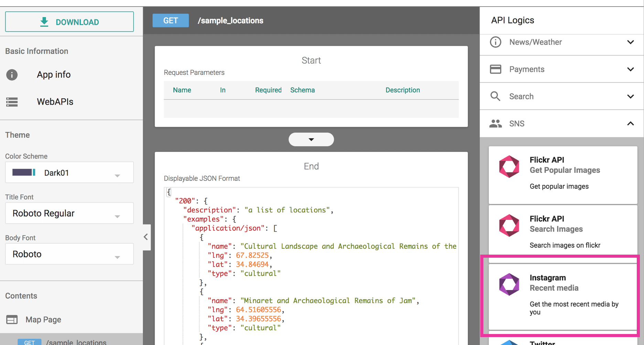Click the GET method badge in header

tap(171, 21)
